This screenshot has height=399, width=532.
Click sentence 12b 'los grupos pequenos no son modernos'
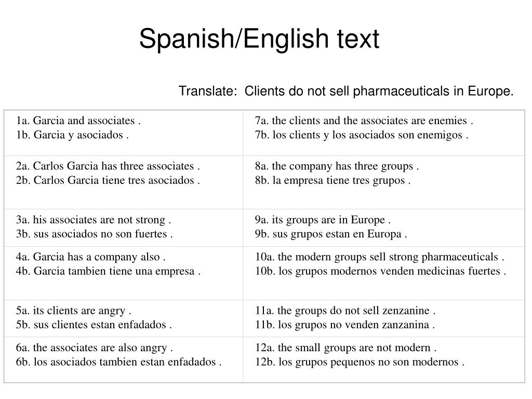pyautogui.click(x=360, y=362)
